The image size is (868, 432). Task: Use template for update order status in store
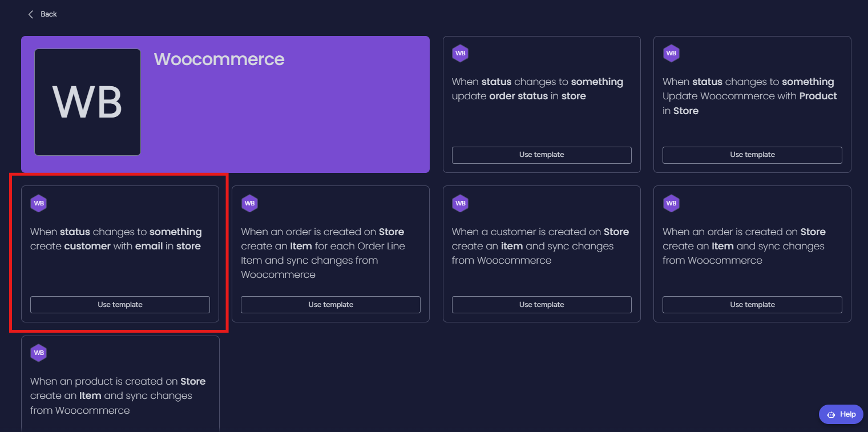(x=542, y=155)
